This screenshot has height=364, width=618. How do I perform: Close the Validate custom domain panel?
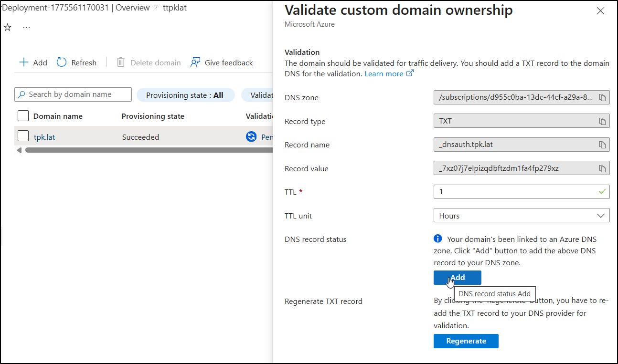tap(600, 11)
